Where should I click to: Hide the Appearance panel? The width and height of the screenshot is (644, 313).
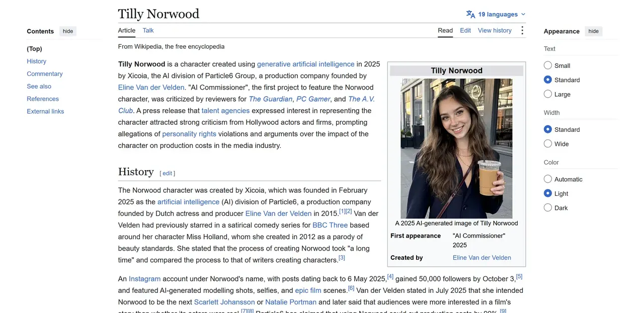point(594,31)
